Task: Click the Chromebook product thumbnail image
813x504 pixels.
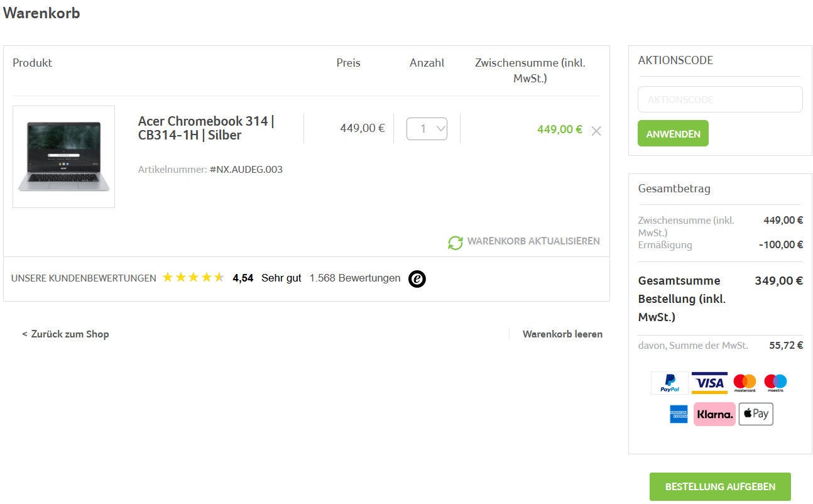Action: [63, 156]
